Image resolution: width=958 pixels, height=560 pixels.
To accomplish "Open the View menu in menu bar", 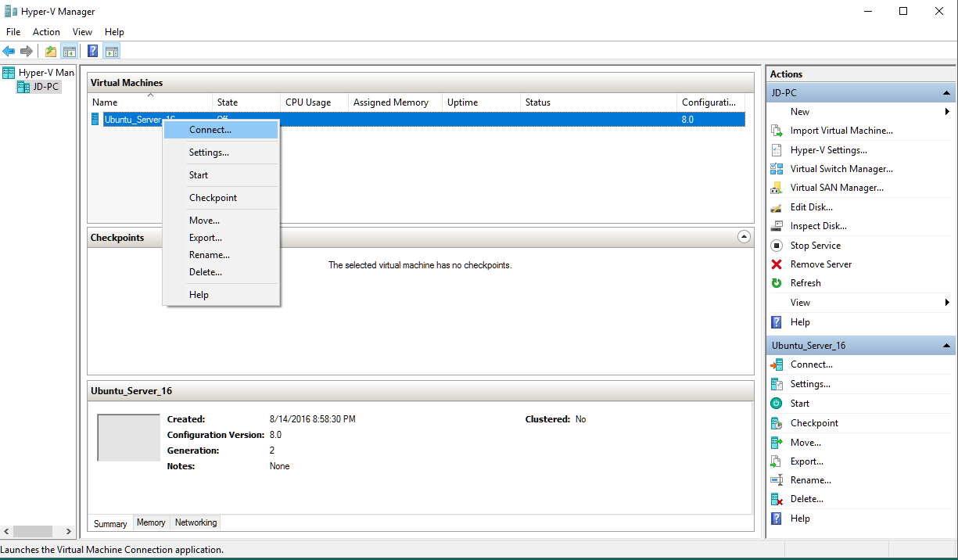I will tap(82, 32).
